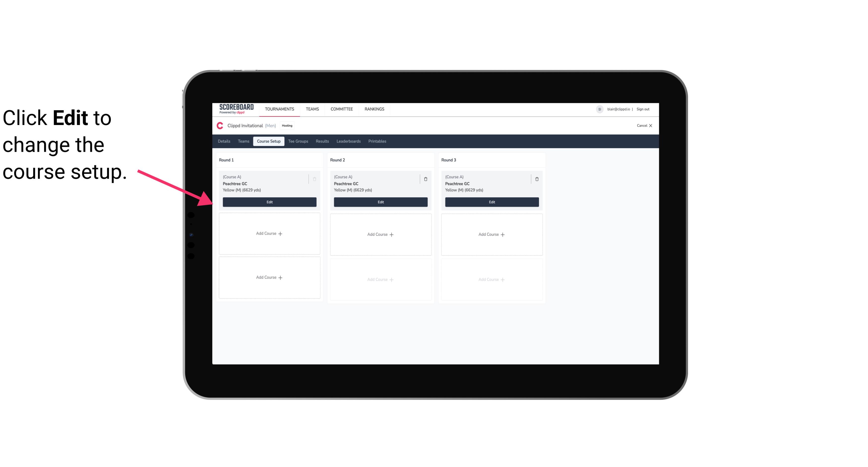Click Add Course for Round 2

pos(380,234)
